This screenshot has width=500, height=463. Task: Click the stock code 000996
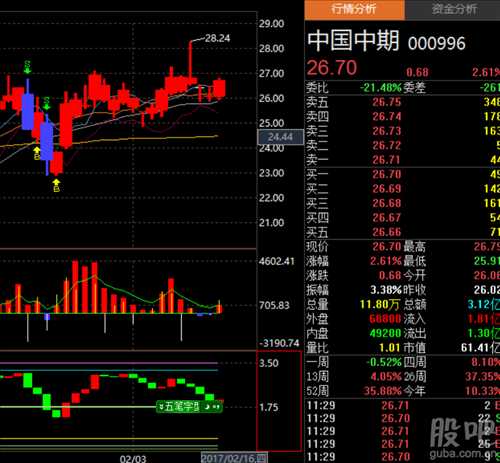click(436, 44)
